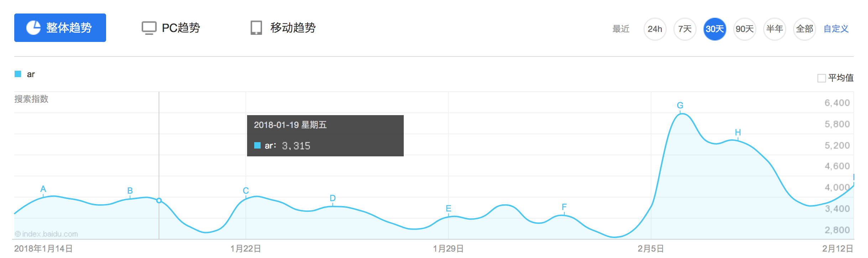This screenshot has height=258, width=868.
Task: Open the 自定义 custom range link
Action: [x=836, y=29]
